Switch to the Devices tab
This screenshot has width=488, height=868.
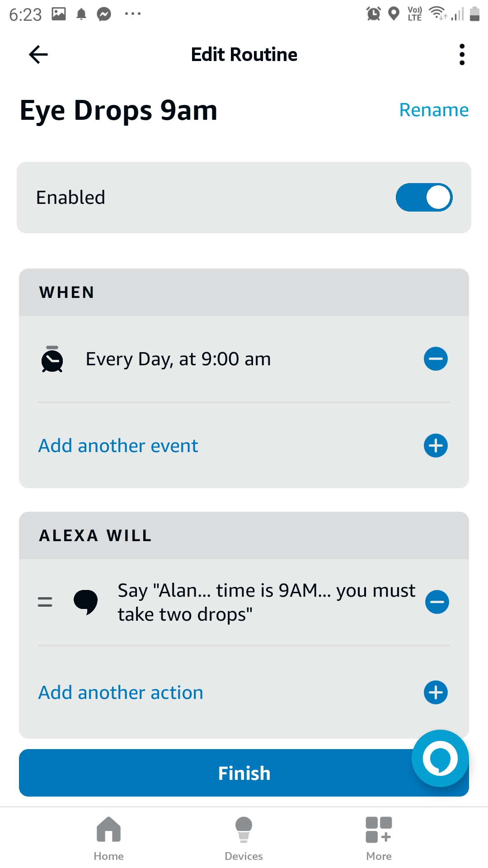coord(244,838)
